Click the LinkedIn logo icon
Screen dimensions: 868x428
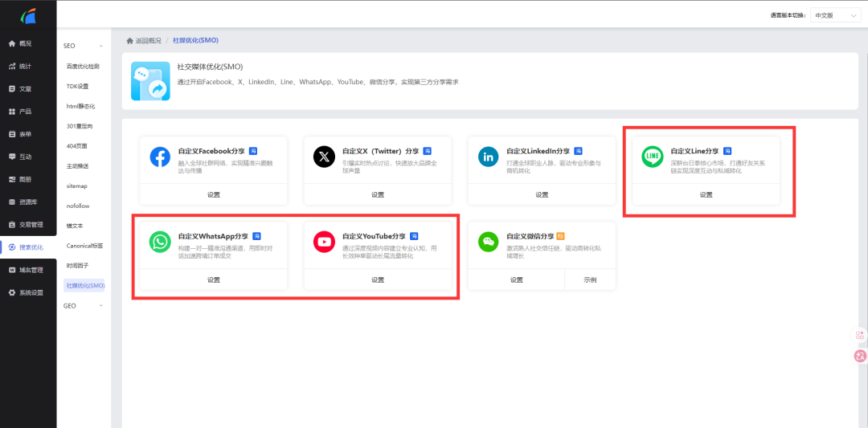click(489, 157)
